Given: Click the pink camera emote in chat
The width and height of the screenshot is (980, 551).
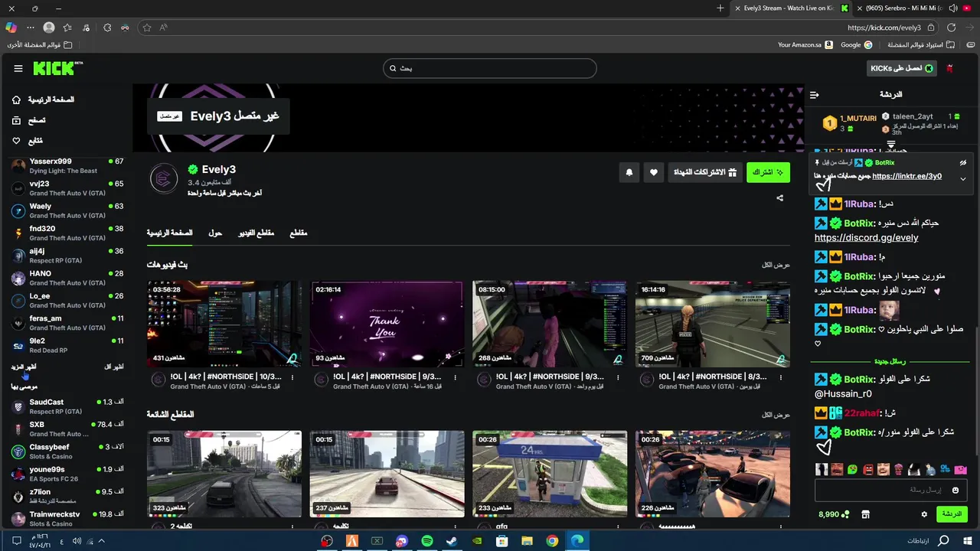Looking at the screenshot, I should click(x=961, y=469).
